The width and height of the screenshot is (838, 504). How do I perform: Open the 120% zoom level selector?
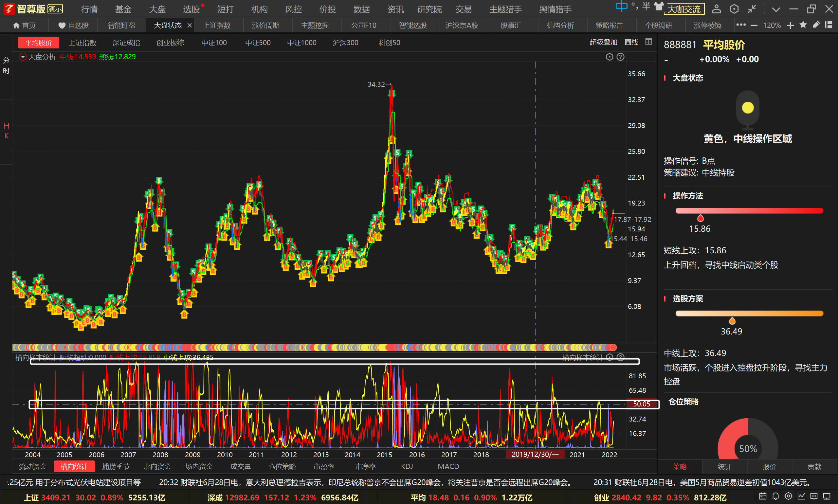point(772,26)
